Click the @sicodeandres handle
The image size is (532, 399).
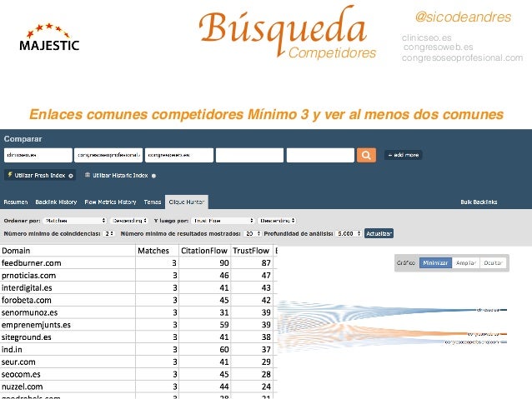(463, 17)
